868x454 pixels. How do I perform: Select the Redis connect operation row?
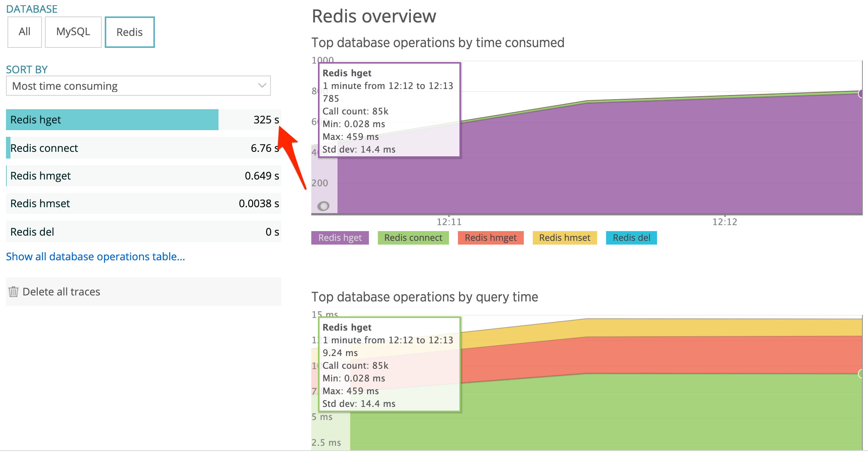[144, 148]
